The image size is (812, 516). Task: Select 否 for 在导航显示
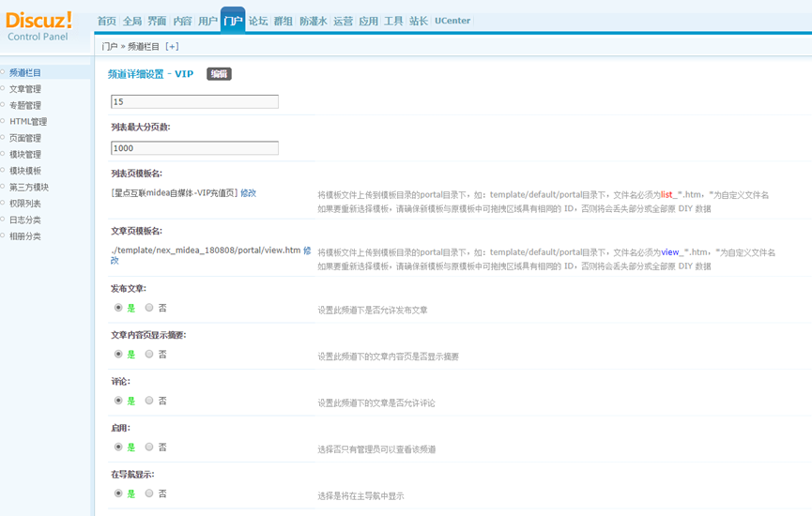[149, 493]
